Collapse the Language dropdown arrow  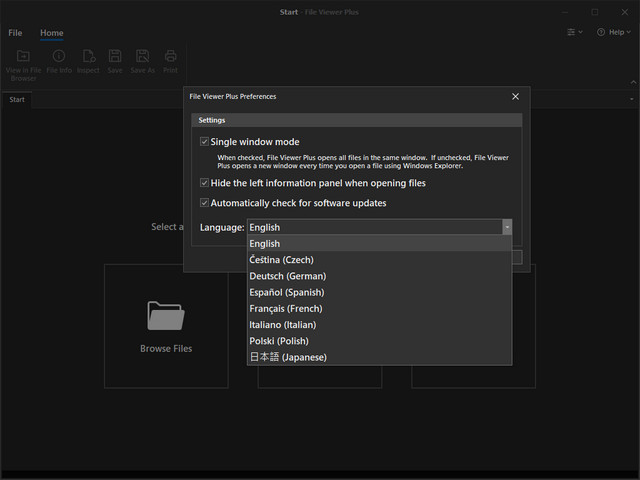coord(507,227)
